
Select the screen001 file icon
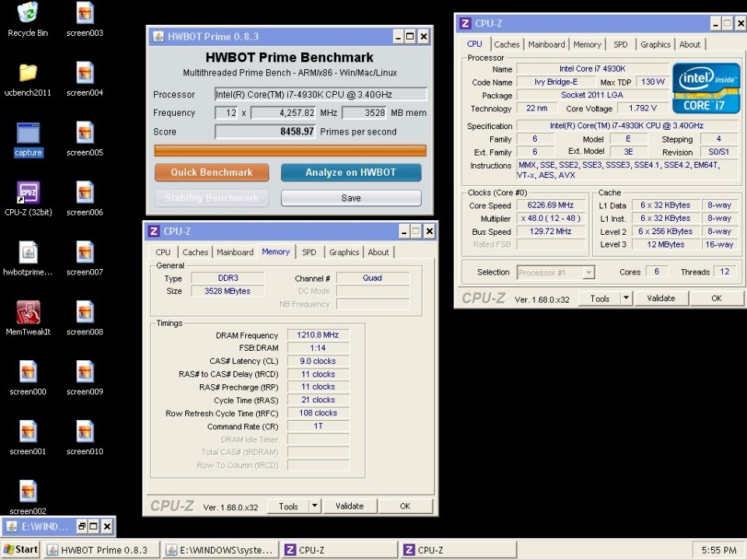[28, 432]
